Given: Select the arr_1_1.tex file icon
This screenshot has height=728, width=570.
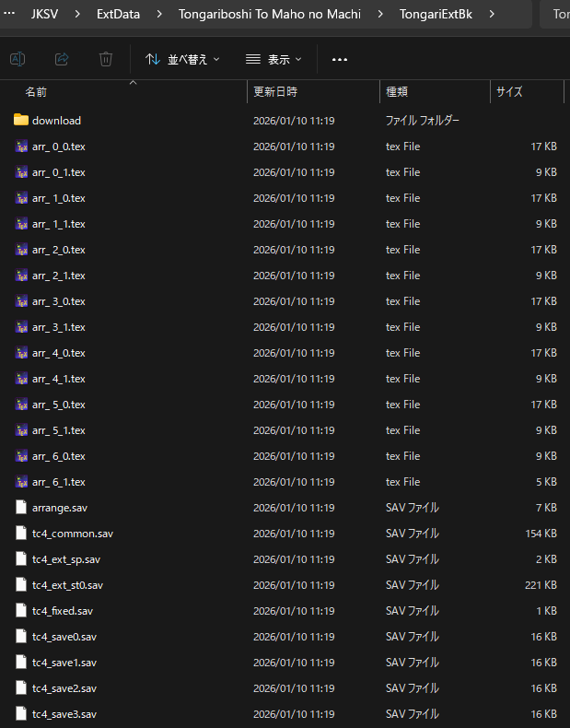Looking at the screenshot, I should click(x=21, y=224).
